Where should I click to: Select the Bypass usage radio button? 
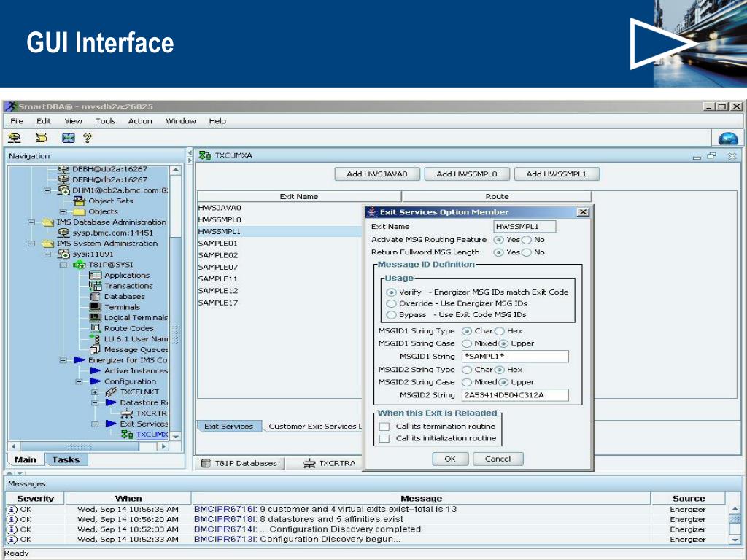(x=391, y=315)
